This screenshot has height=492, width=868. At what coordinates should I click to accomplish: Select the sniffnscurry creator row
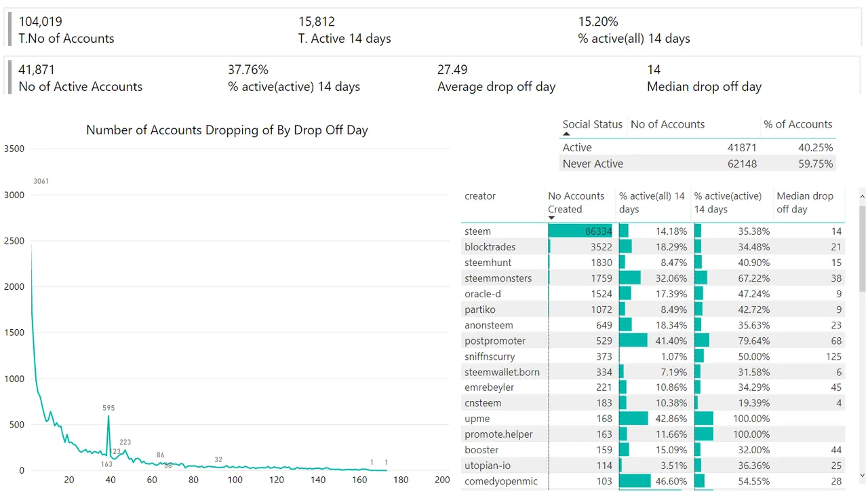point(653,356)
